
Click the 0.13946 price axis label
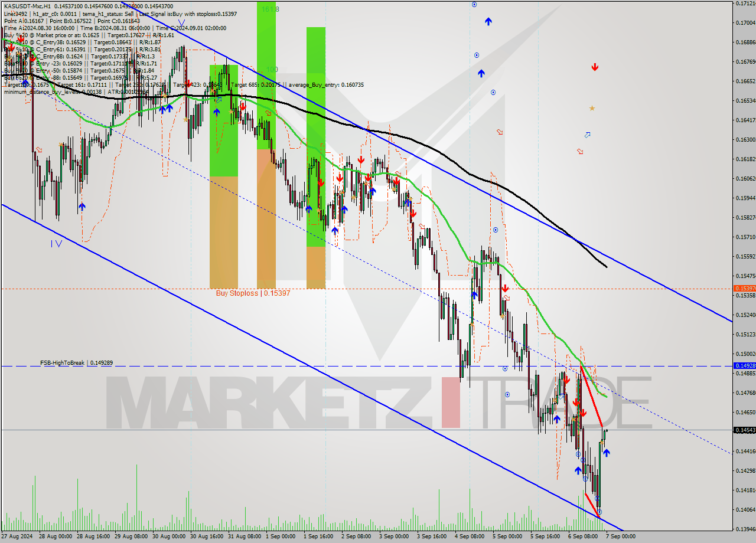[745, 529]
